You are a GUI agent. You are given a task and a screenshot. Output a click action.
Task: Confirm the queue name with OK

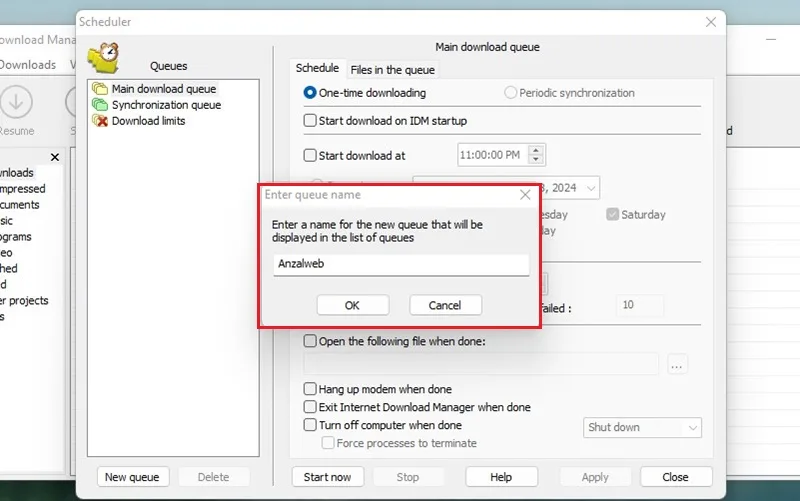353,305
